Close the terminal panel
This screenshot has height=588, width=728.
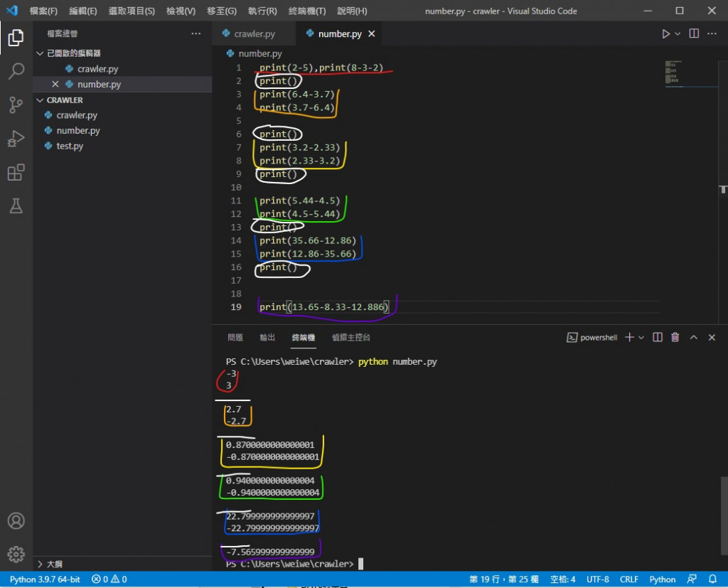pos(712,337)
